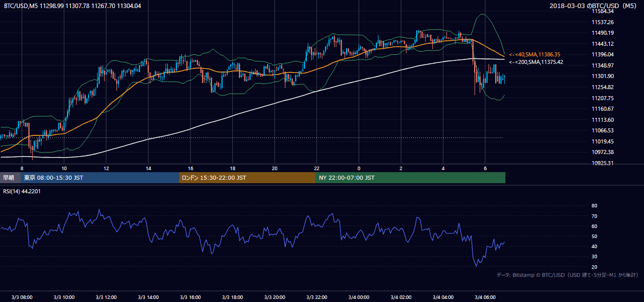Click the price axis value 11396.04
This screenshot has width=644, height=302.
603,54
